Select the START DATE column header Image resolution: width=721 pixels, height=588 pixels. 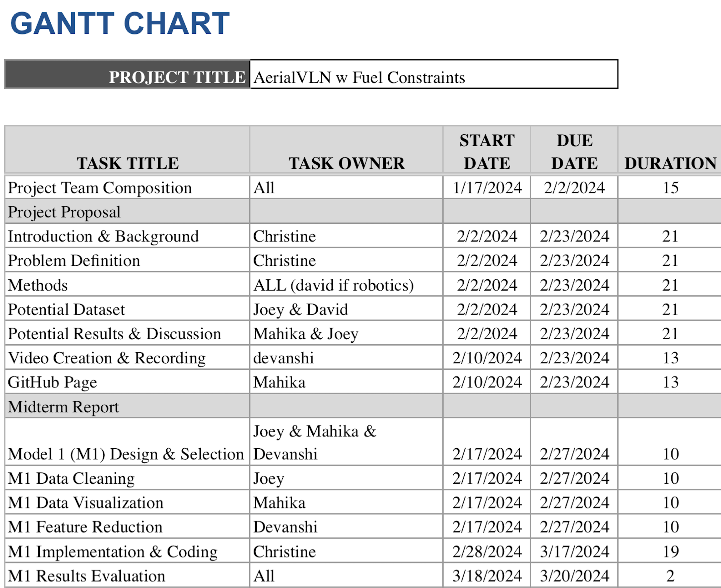pos(487,150)
